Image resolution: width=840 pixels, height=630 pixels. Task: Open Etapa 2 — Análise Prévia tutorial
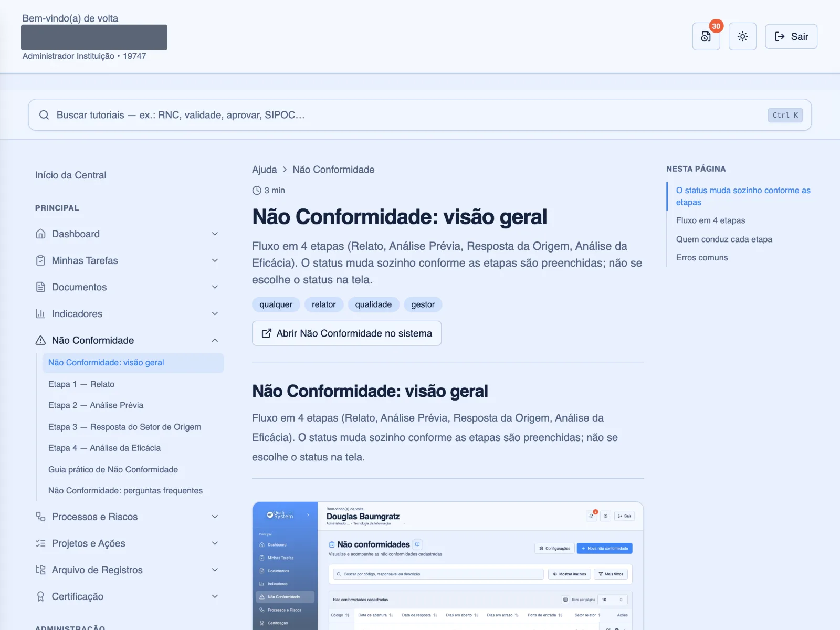click(x=96, y=405)
